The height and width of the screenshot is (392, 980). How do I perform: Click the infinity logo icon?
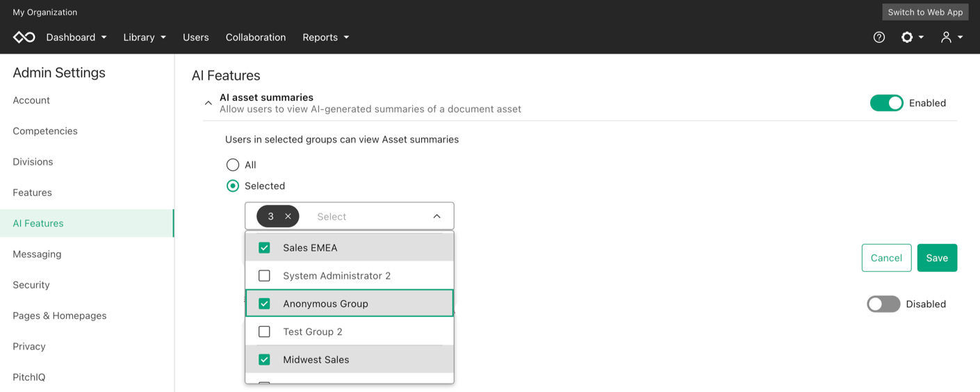[24, 38]
